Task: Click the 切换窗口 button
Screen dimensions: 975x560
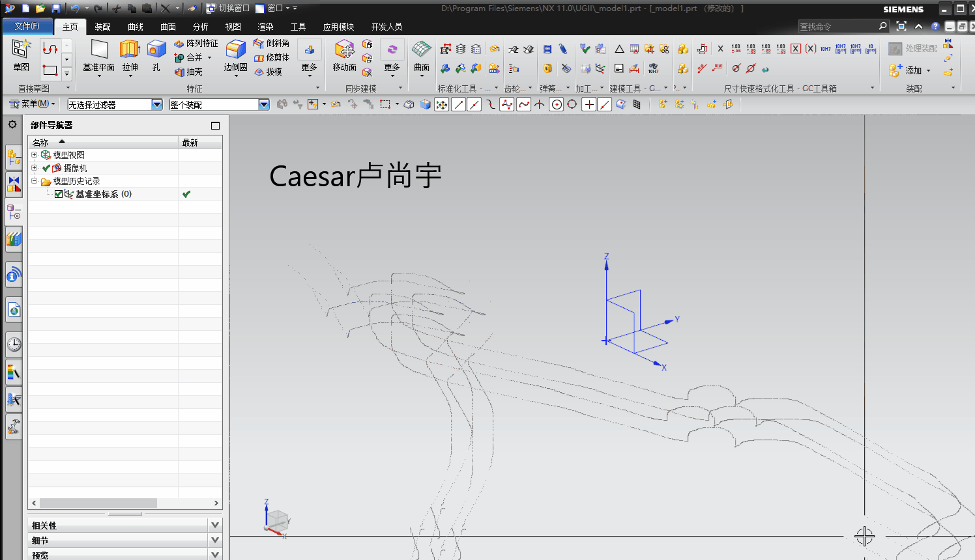Action: click(x=228, y=8)
